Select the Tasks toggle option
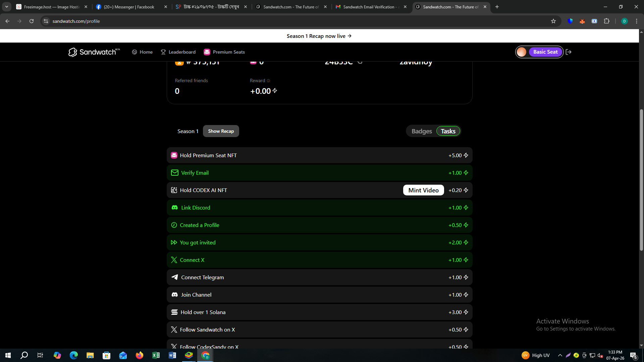 point(448,131)
